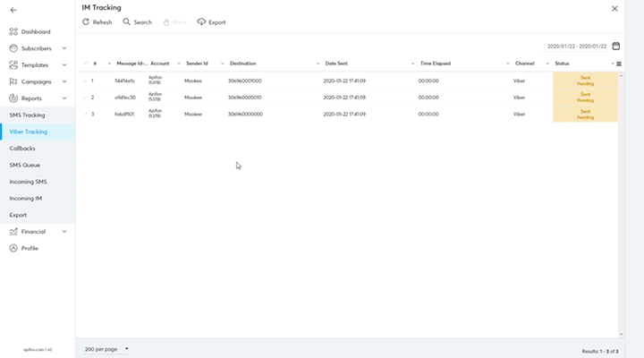The width and height of the screenshot is (644, 358).
Task: Go to the Callbacks report
Action: pyautogui.click(x=22, y=149)
